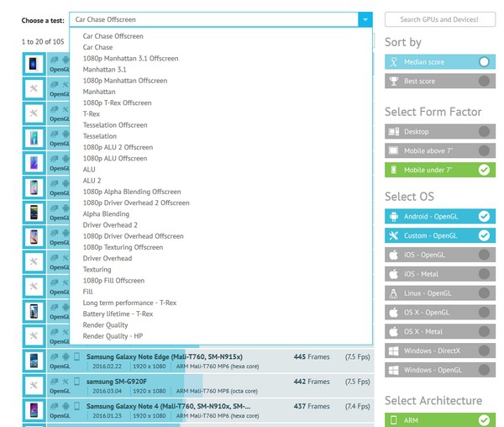Select the Texturing test option
504x427 pixels.
point(97,270)
